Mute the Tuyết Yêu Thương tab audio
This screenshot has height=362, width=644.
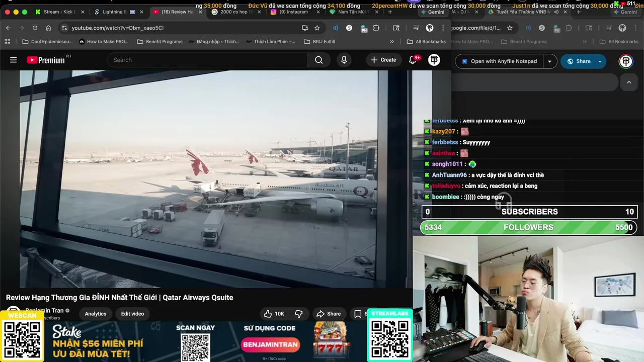[556, 12]
